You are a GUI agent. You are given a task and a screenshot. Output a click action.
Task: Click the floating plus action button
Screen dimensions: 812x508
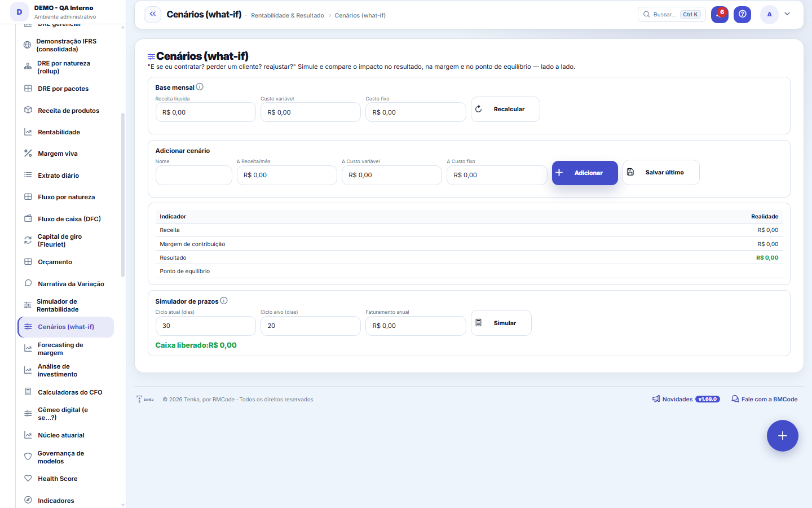(x=782, y=436)
